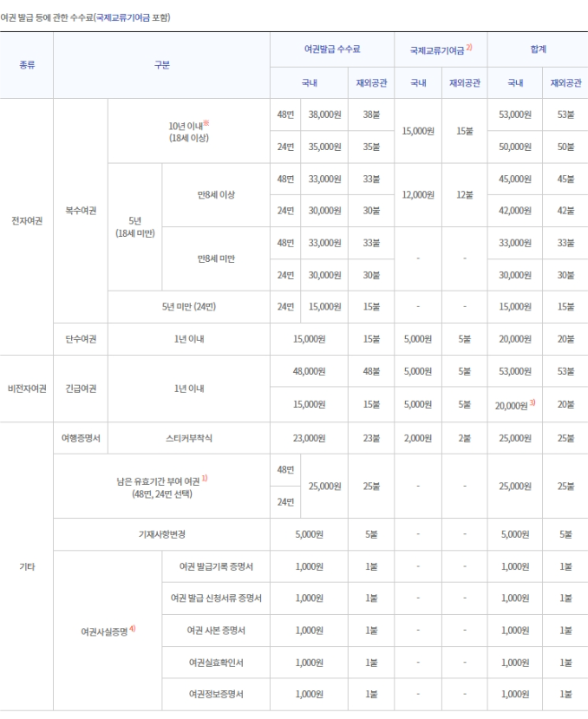Click the 2,000원 contribution value
This screenshot has width=588, height=719.
418,438
